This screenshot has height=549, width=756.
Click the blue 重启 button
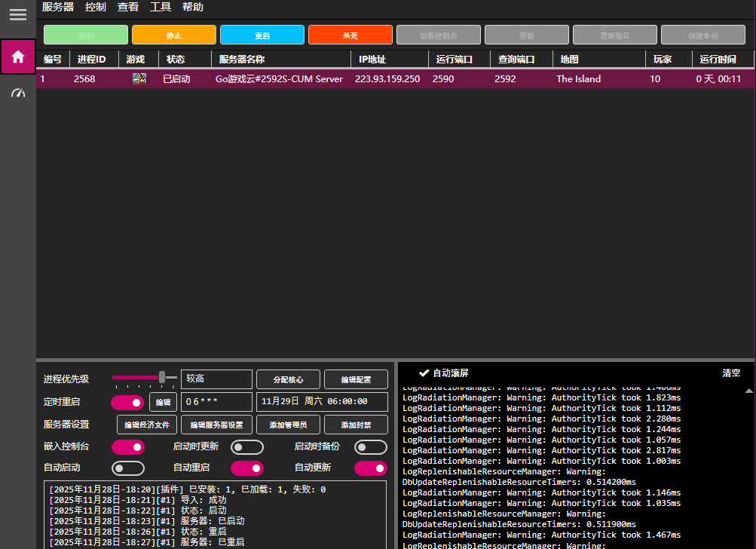click(262, 35)
